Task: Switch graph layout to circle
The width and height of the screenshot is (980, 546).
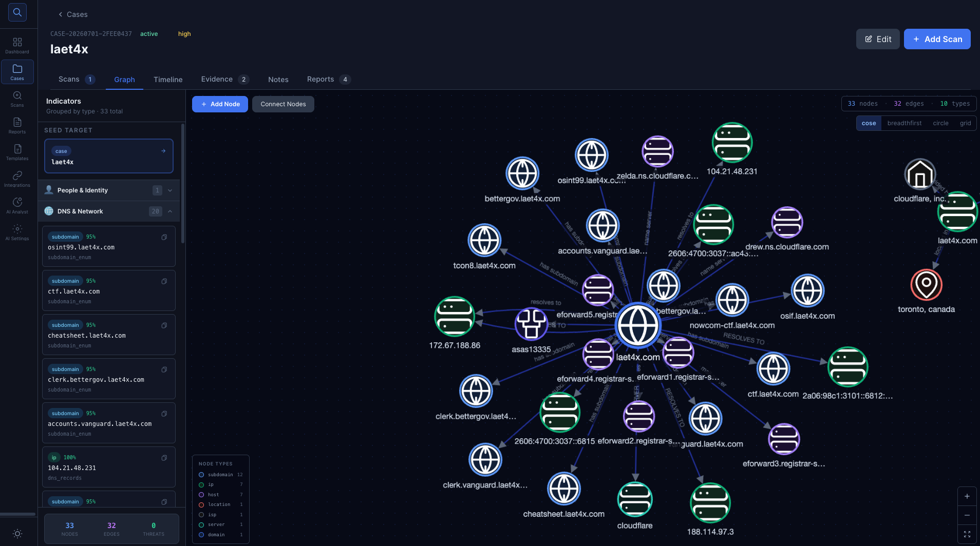Action: [x=940, y=123]
